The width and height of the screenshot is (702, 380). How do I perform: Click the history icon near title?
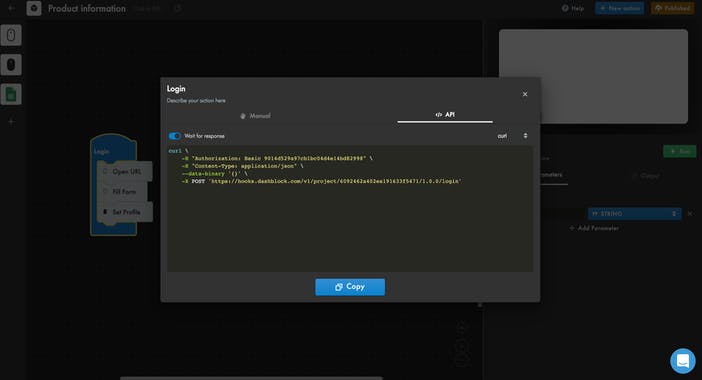coord(178,8)
